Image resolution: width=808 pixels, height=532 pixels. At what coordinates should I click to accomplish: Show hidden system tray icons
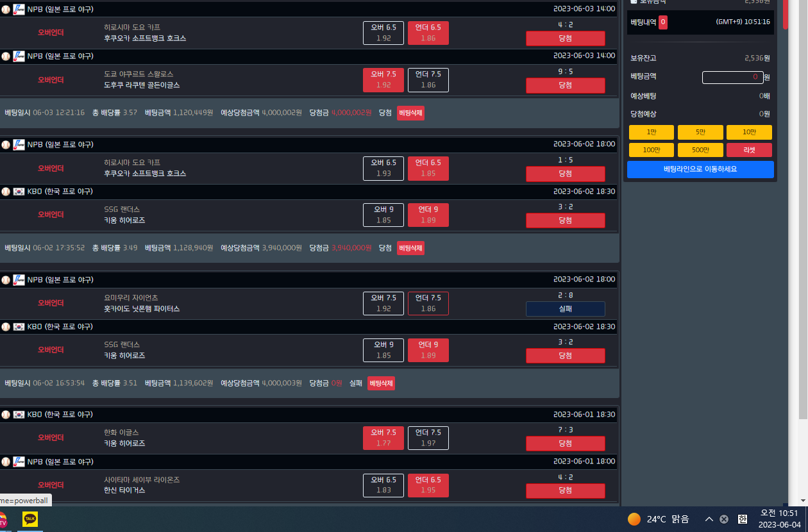click(709, 519)
